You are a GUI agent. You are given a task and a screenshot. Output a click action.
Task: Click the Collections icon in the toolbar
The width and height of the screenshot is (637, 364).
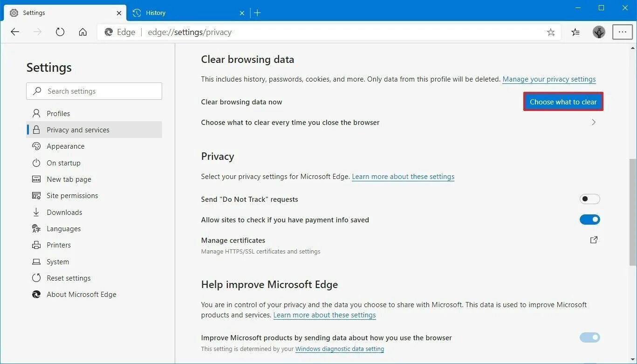pyautogui.click(x=575, y=32)
